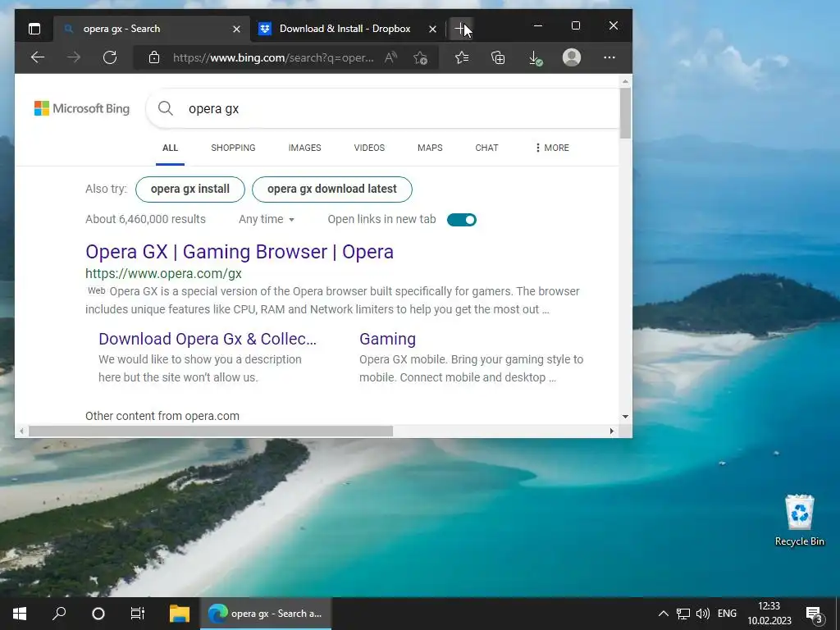
Task: Select the Recycle Bin desktop icon
Action: pos(799,519)
